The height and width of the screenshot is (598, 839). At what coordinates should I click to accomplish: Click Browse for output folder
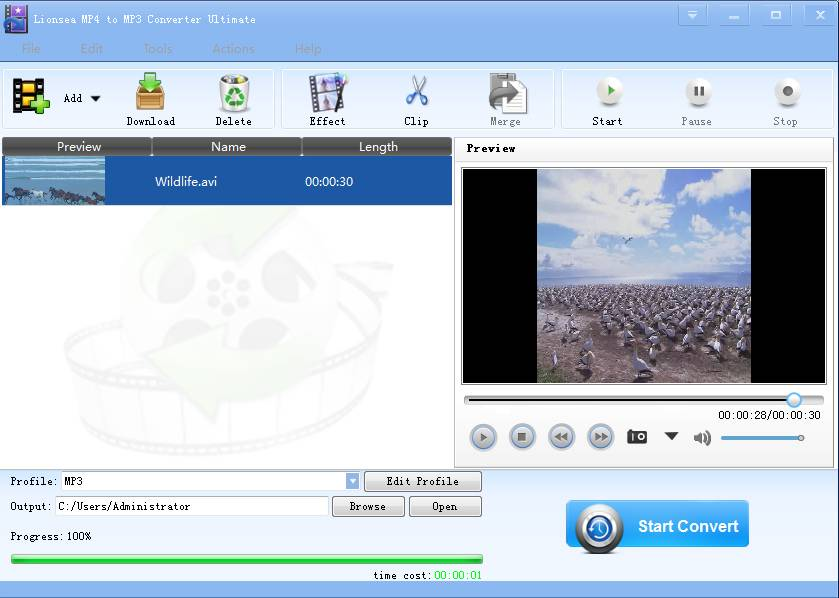(x=368, y=507)
